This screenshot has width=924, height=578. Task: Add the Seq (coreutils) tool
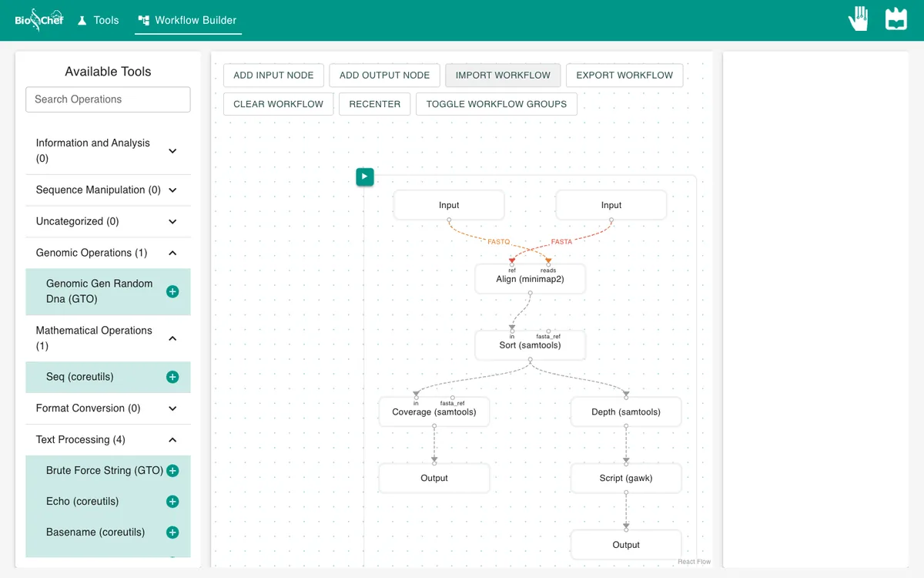[172, 377]
